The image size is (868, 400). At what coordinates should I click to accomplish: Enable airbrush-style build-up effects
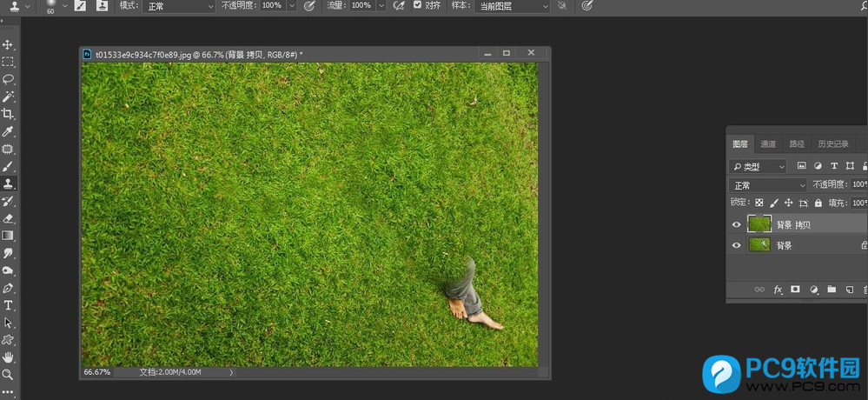tap(398, 5)
